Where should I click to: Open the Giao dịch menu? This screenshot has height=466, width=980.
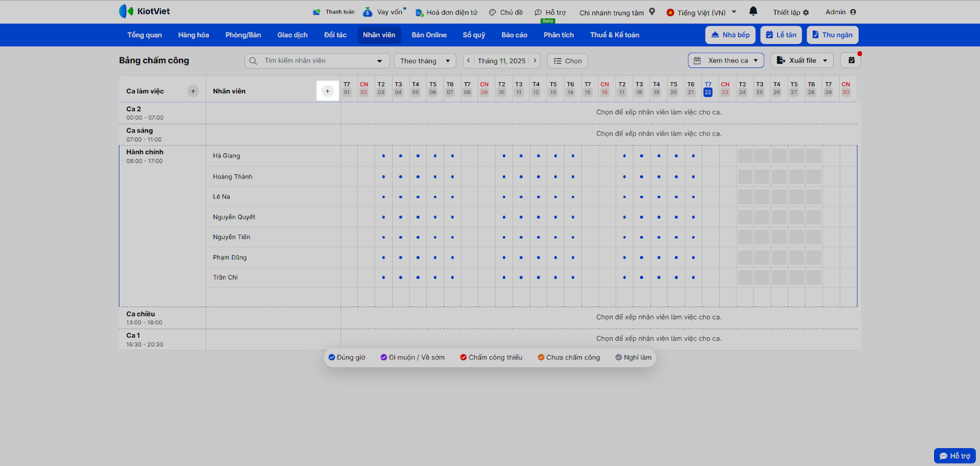click(293, 35)
